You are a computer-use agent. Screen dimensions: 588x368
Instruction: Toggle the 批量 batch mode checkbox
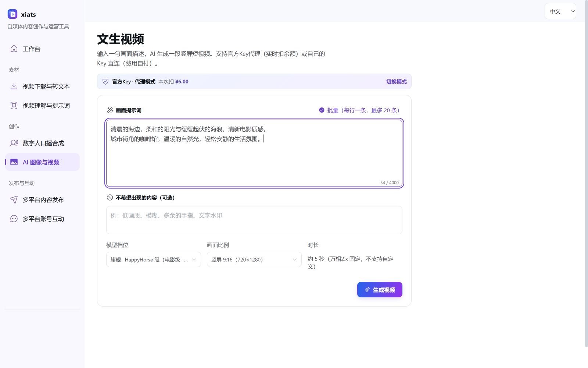click(322, 110)
